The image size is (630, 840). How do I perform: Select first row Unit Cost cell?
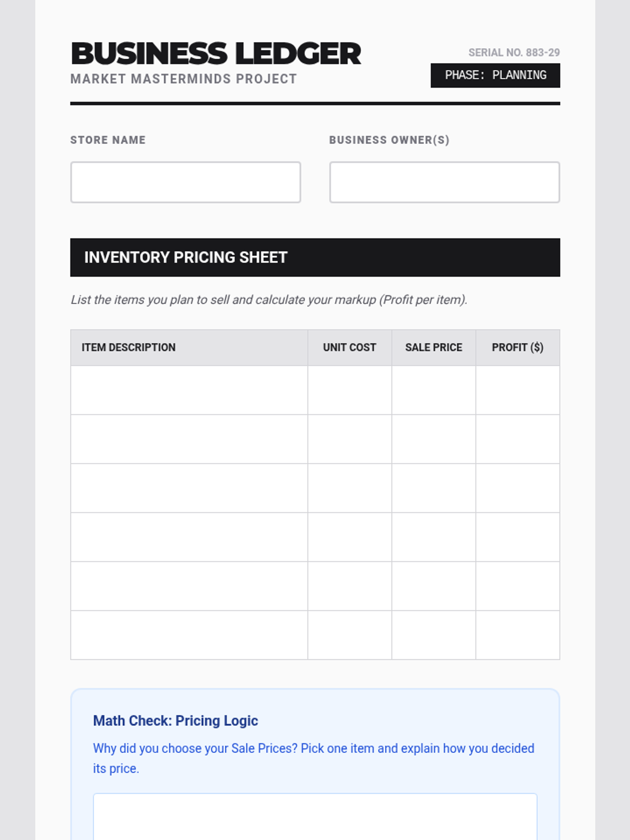pyautogui.click(x=350, y=390)
